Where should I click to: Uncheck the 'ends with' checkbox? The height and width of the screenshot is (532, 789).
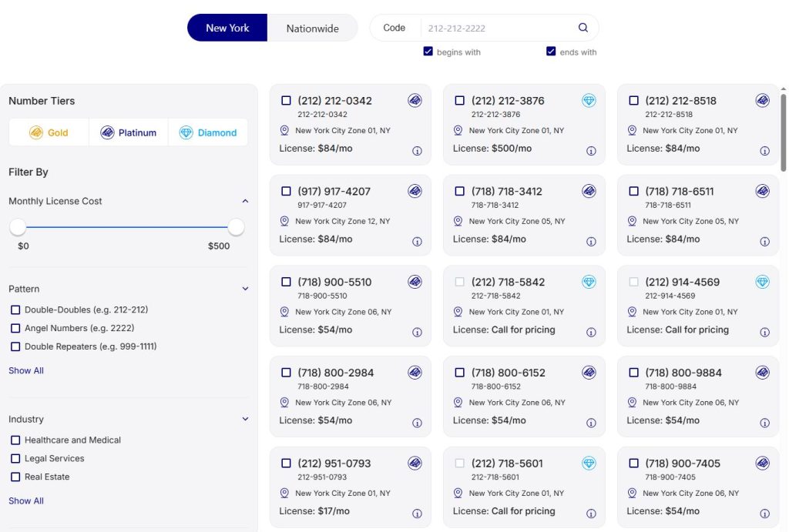click(x=551, y=52)
